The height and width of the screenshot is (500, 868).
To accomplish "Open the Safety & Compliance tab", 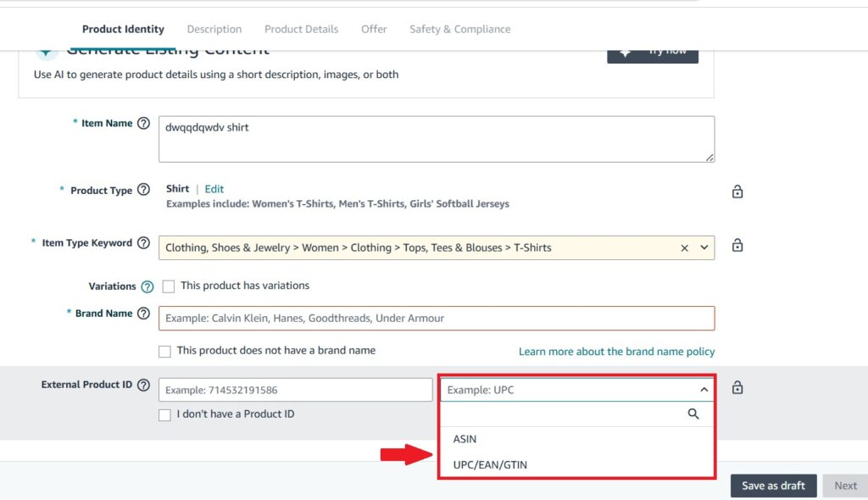I will coord(459,29).
